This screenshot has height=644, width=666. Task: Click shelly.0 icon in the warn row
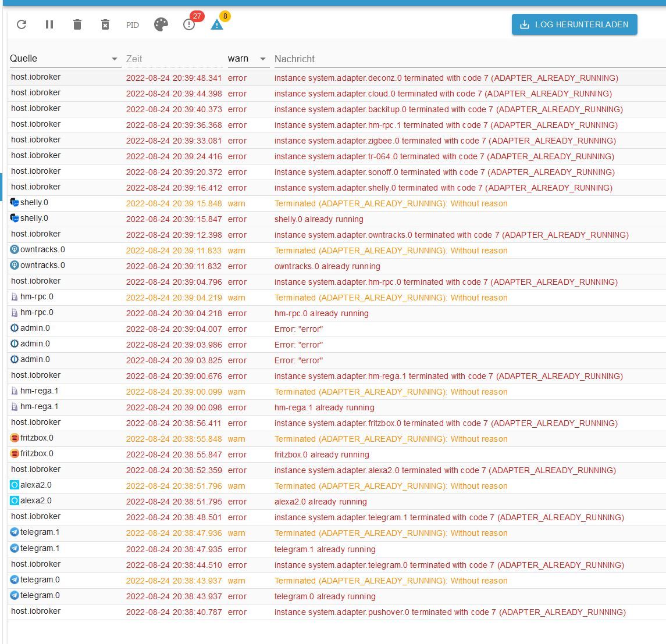15,202
